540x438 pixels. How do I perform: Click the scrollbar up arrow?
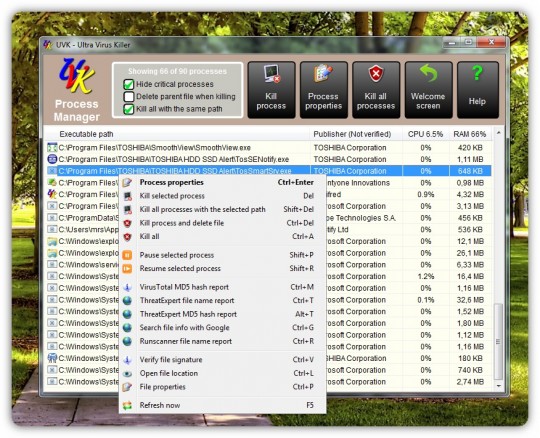click(498, 133)
